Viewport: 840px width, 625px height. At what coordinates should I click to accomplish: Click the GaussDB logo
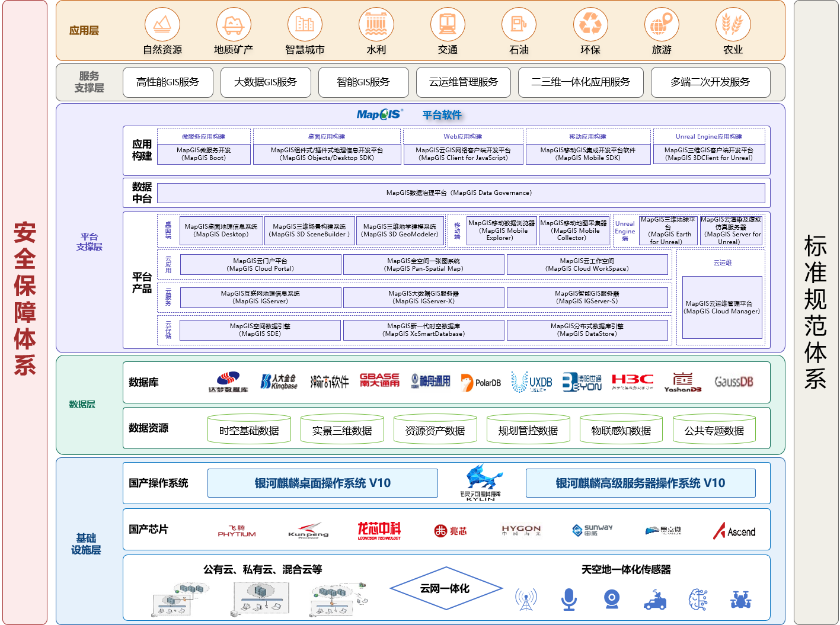[734, 382]
